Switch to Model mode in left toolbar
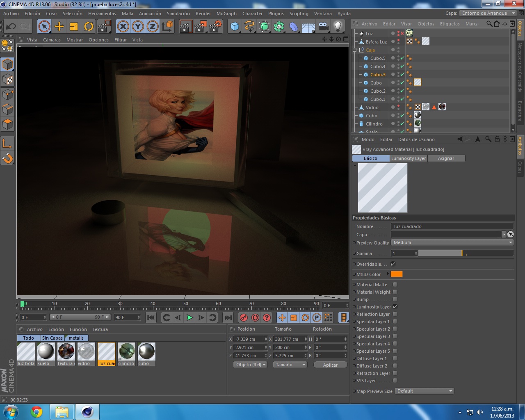Image resolution: width=525 pixels, height=420 pixels. (x=8, y=65)
